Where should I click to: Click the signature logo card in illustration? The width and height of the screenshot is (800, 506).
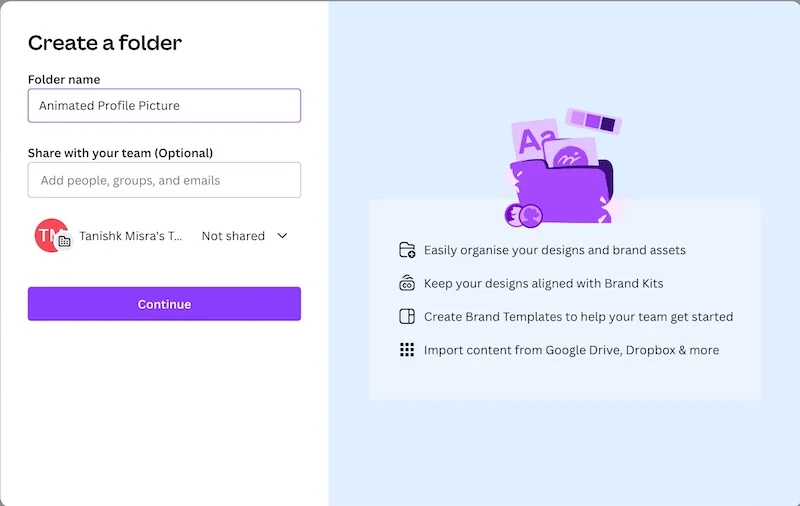tap(570, 154)
